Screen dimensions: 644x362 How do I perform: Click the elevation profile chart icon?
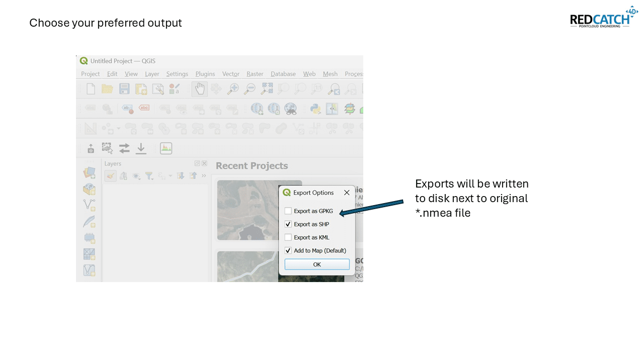pos(166,148)
